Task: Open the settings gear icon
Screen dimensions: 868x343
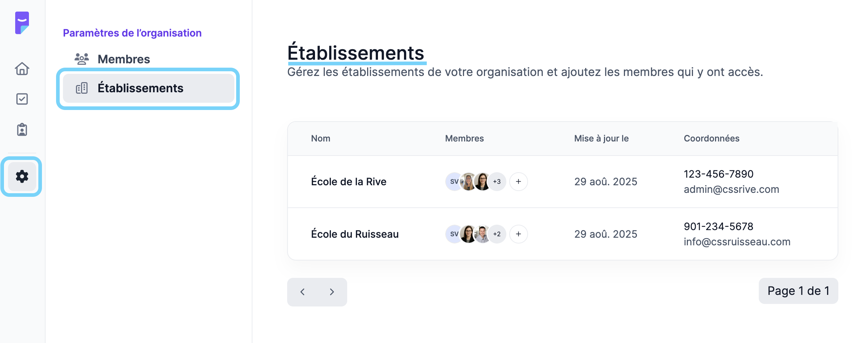Action: pyautogui.click(x=22, y=177)
